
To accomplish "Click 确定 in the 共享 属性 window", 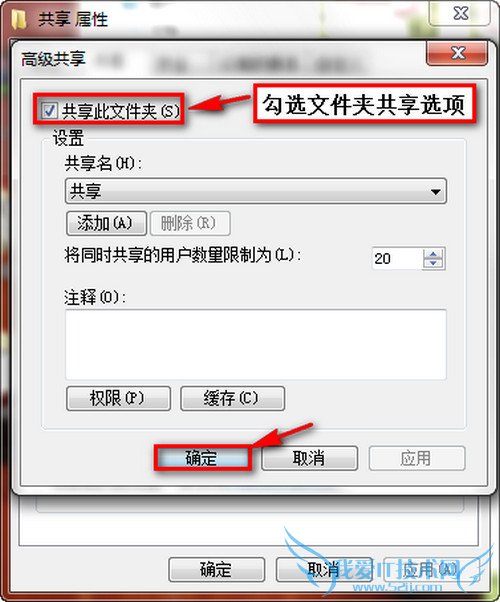I will coord(217,569).
